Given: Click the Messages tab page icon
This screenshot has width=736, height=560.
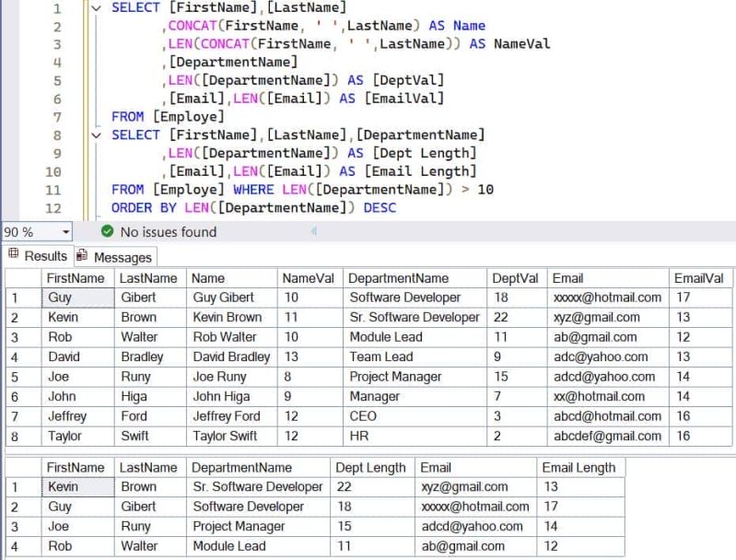Looking at the screenshot, I should [x=82, y=255].
